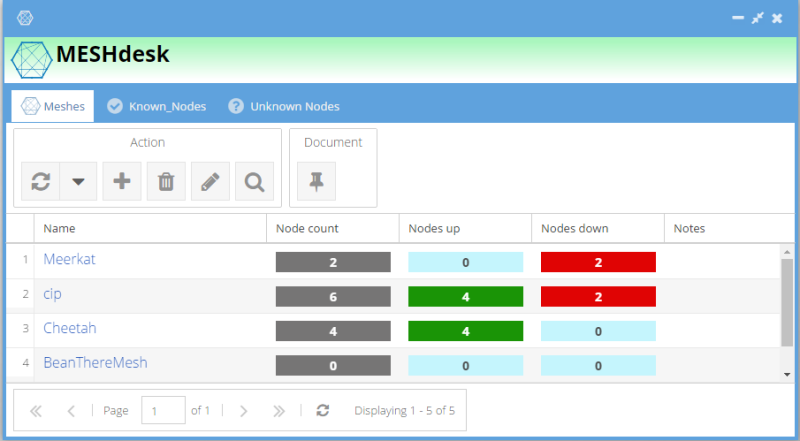Restore window size with the arrows icon

tap(758, 18)
